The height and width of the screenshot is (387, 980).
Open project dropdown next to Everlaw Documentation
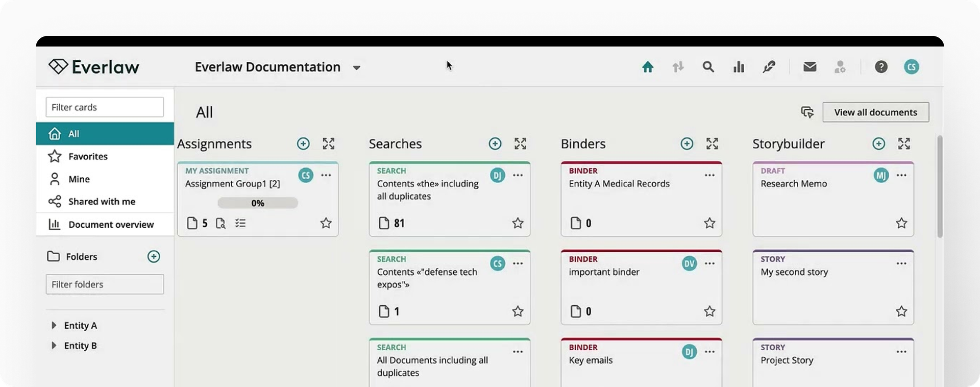[x=357, y=68]
